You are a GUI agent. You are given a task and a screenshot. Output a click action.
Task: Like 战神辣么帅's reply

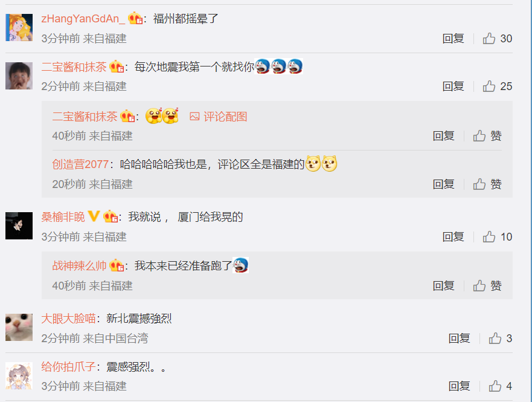coord(487,285)
